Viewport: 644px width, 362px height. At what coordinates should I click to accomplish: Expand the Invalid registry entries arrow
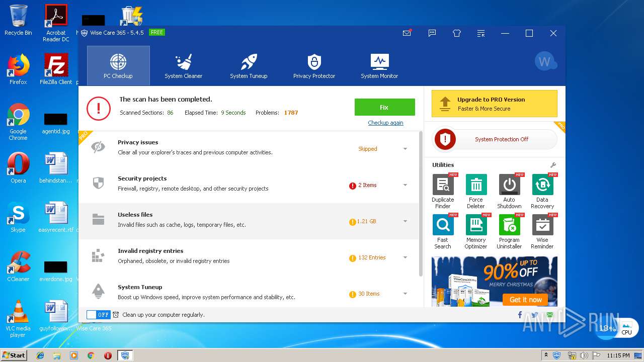coord(405,257)
